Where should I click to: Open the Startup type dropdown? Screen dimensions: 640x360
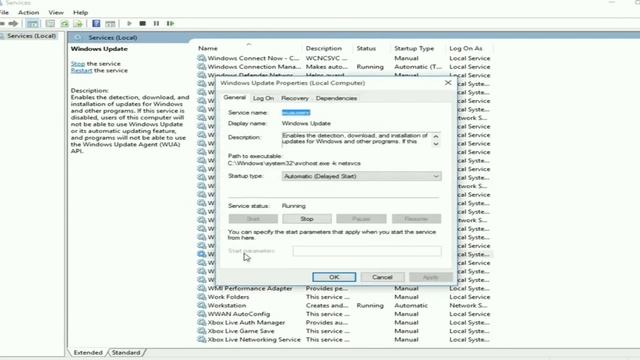[361, 176]
